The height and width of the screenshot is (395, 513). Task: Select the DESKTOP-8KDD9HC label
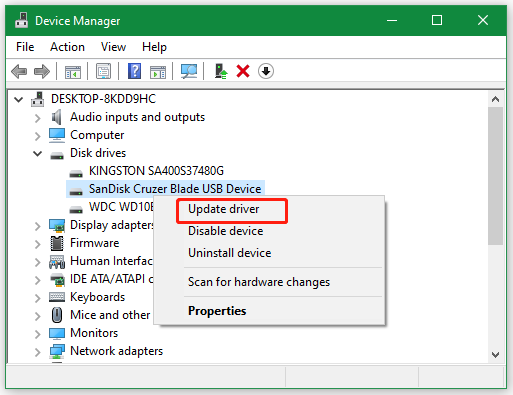coord(103,99)
